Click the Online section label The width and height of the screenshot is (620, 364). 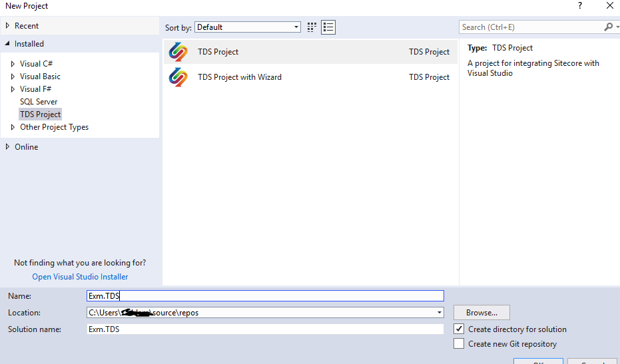coord(27,146)
